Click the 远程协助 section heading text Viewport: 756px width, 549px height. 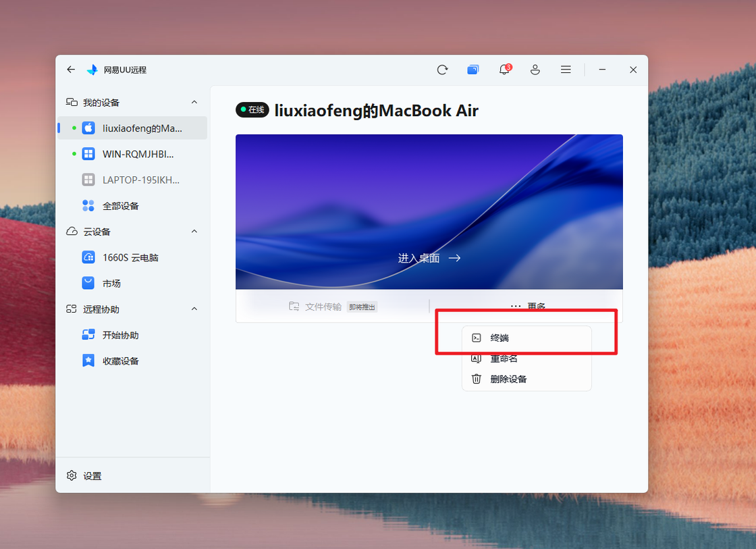coord(101,309)
